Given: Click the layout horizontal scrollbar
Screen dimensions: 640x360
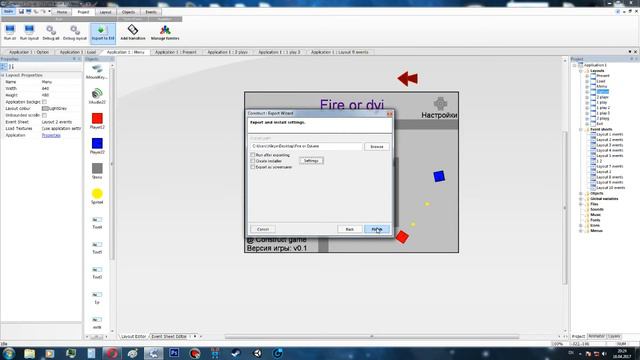Looking at the screenshot, I should (371, 337).
